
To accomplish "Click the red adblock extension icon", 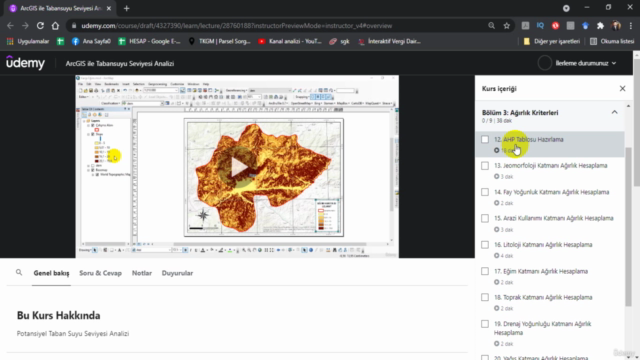I will pyautogui.click(x=556, y=26).
